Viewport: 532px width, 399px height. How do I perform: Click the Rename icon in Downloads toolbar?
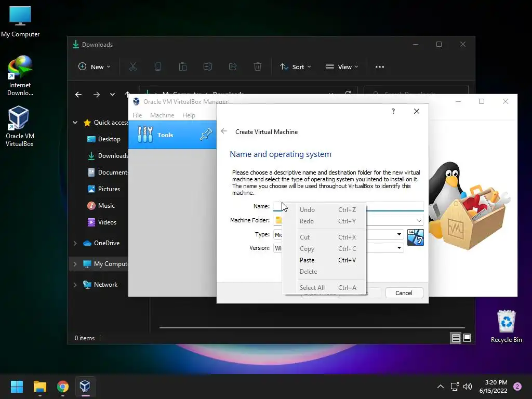tap(208, 67)
